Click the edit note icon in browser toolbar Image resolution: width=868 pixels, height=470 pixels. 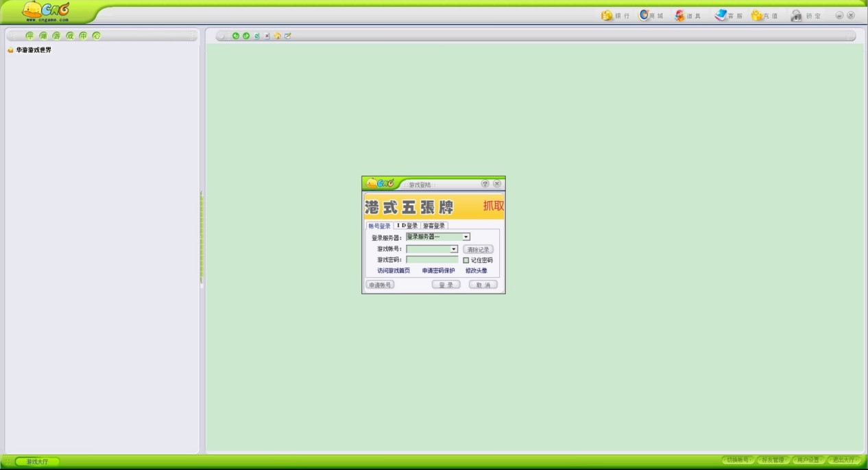(287, 36)
